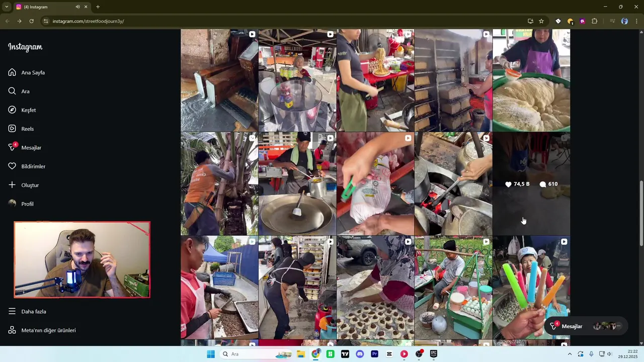Open a new browser tab
Image resolution: width=644 pixels, height=362 pixels.
click(98, 7)
